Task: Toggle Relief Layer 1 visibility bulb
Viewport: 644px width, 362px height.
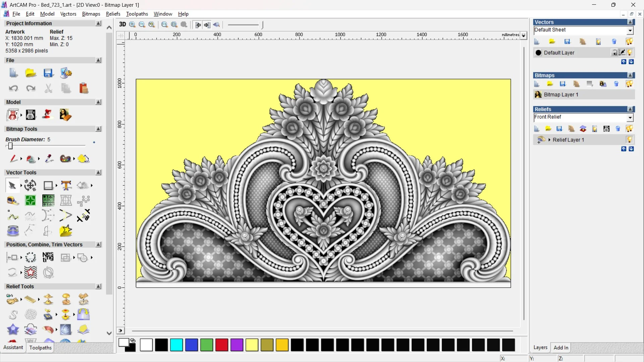Action: coord(629,139)
